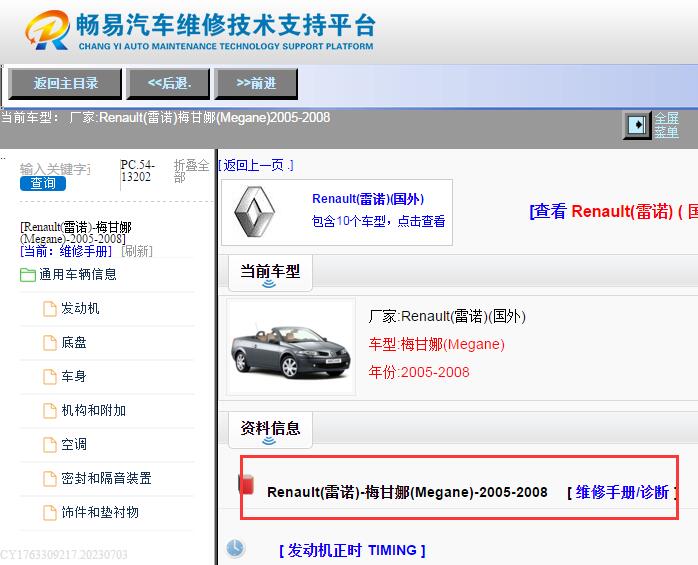Click the 刷新 refresh link
Screen dimensions: 698x565
coord(137,251)
